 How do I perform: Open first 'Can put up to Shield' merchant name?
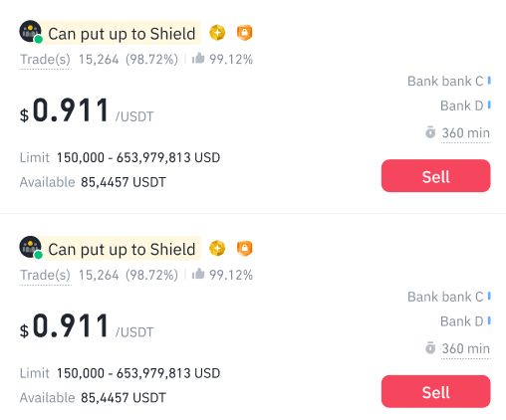122,34
